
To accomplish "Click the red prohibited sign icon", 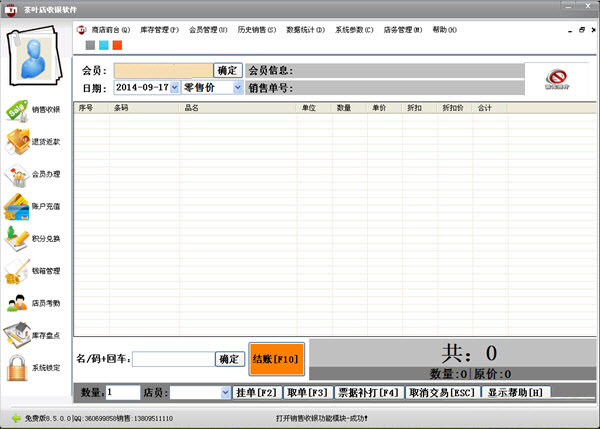I will click(x=556, y=78).
